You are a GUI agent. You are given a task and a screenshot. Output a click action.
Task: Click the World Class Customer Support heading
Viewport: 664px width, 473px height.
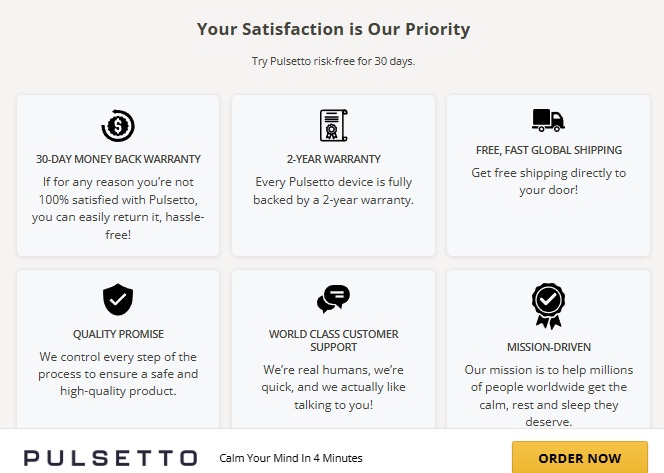click(333, 340)
